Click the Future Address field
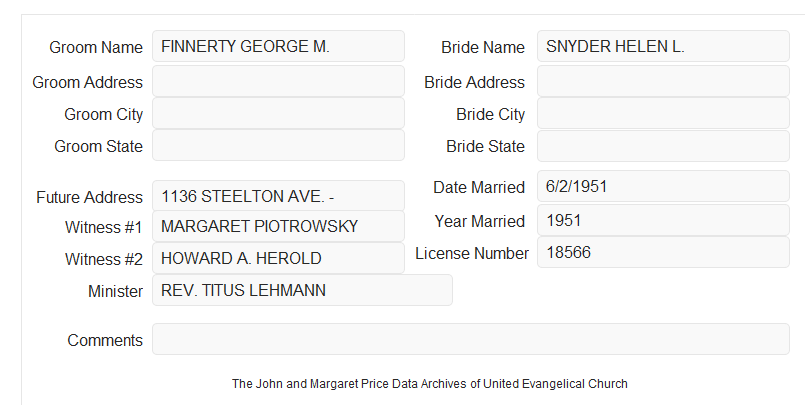805x405 pixels. pyautogui.click(x=278, y=196)
